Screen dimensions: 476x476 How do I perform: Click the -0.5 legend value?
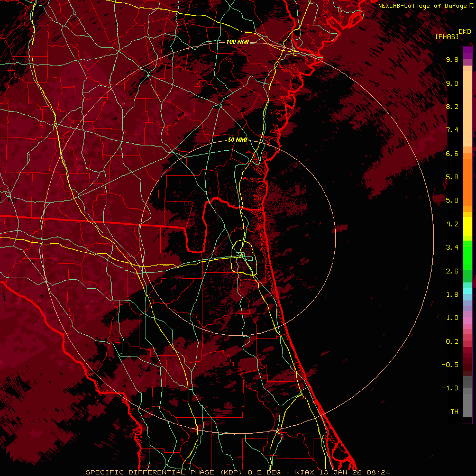[450, 365]
